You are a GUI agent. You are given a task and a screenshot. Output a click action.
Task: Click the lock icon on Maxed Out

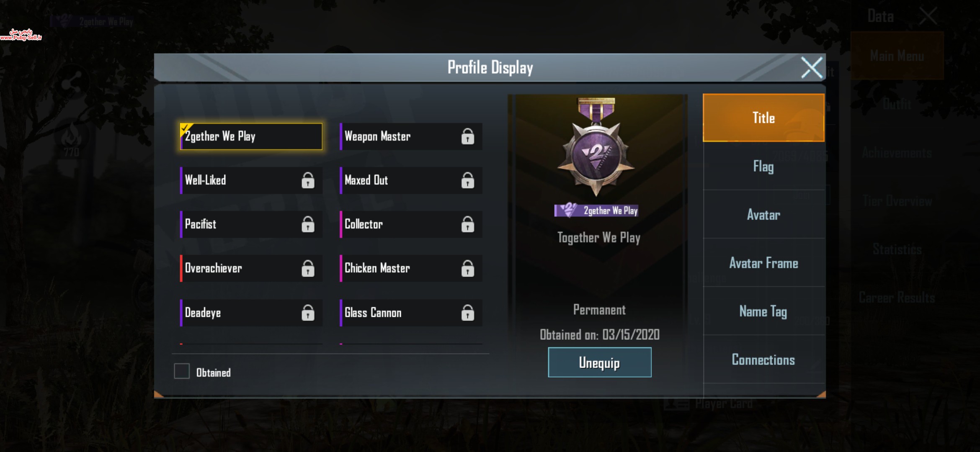pyautogui.click(x=467, y=180)
